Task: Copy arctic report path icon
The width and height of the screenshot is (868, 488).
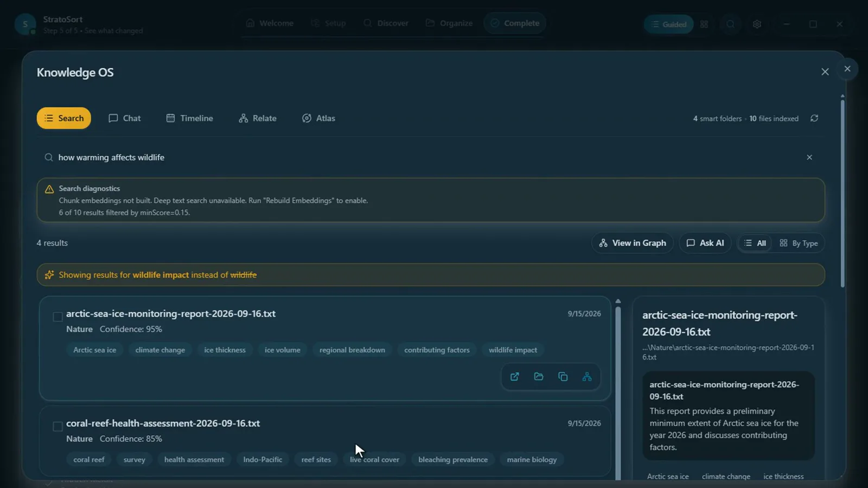Action: 563,377
